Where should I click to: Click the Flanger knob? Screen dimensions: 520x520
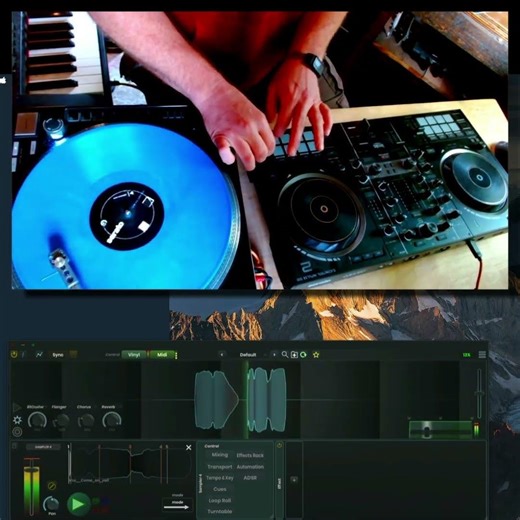(x=61, y=421)
